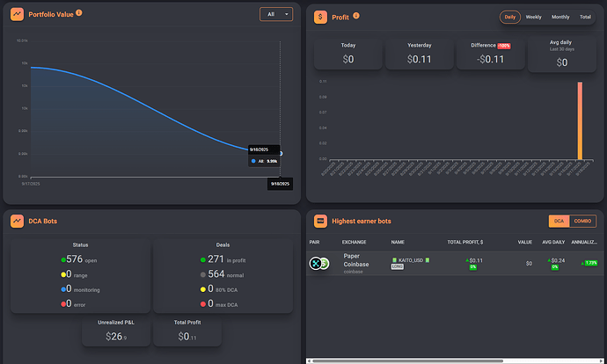
Task: Select DCA in the bot type toggle
Action: (x=559, y=221)
